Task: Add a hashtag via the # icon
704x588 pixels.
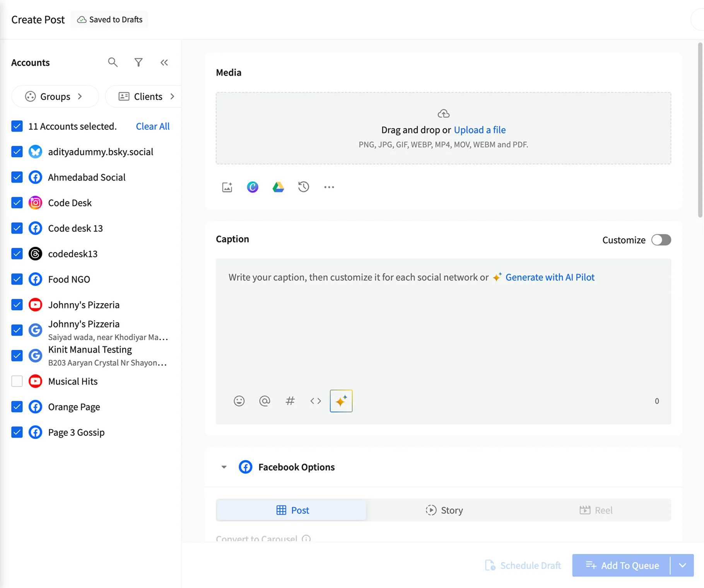Action: coord(290,401)
